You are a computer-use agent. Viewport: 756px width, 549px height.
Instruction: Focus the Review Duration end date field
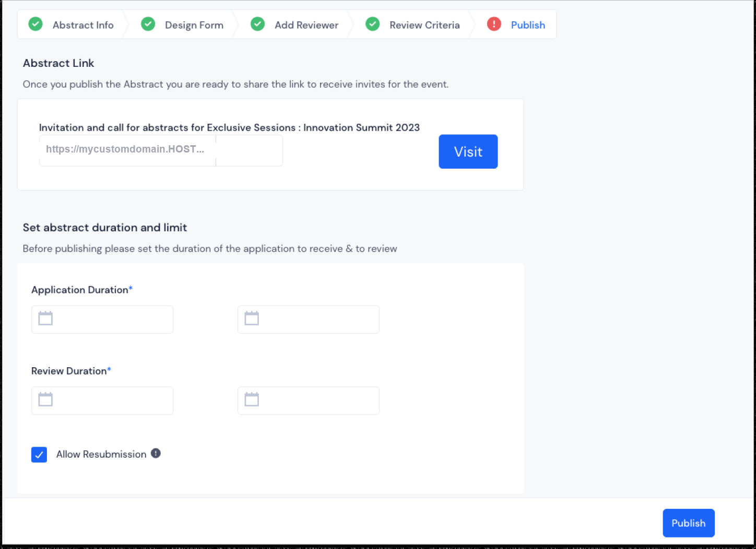[309, 401]
